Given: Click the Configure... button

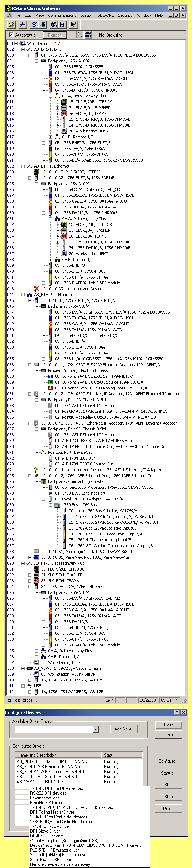Looking at the screenshot, I should click(169, 761).
